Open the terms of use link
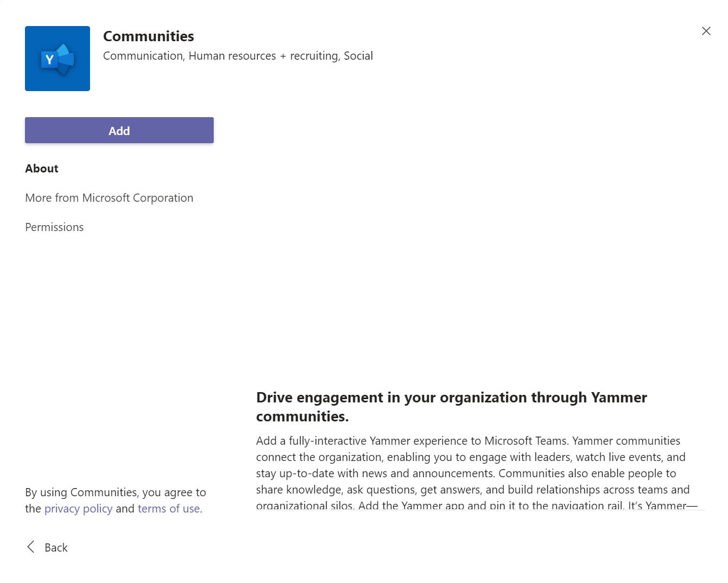This screenshot has width=728, height=583. 168,508
